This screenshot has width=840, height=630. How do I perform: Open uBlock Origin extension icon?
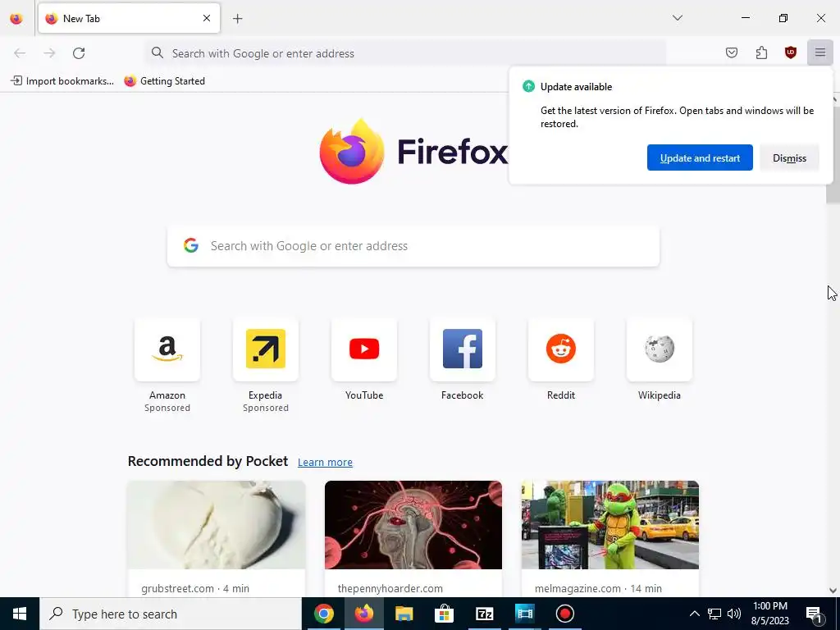point(790,52)
